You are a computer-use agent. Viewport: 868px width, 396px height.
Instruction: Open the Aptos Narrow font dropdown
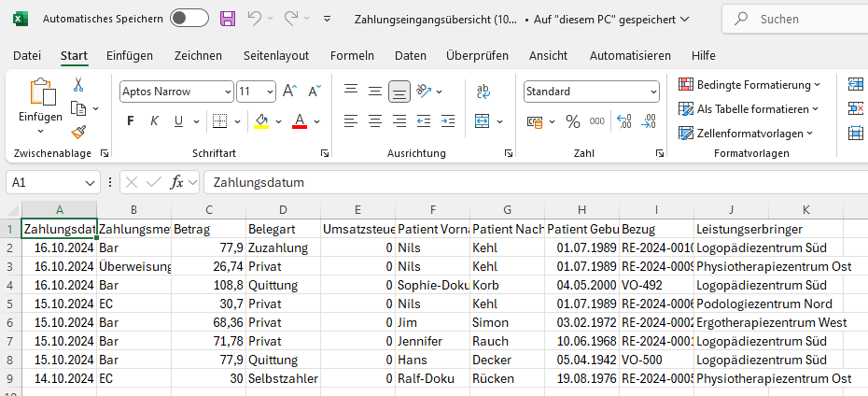pos(228,92)
